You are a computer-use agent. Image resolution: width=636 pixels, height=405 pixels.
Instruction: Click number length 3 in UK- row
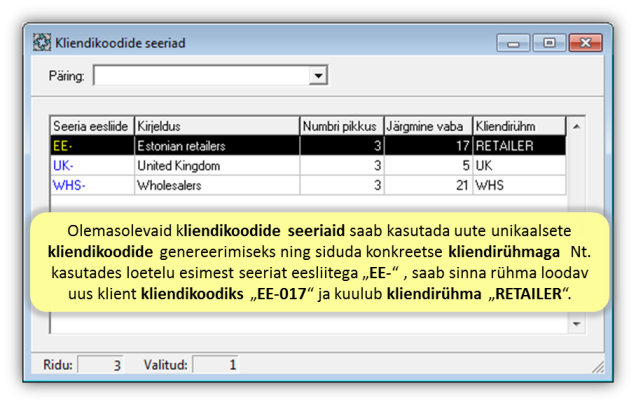342,166
